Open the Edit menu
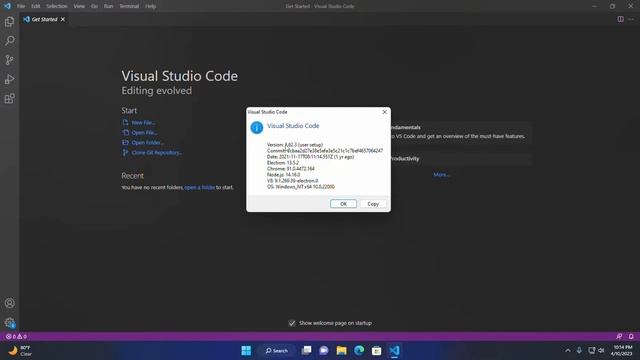The width and height of the screenshot is (640, 360). (36, 6)
